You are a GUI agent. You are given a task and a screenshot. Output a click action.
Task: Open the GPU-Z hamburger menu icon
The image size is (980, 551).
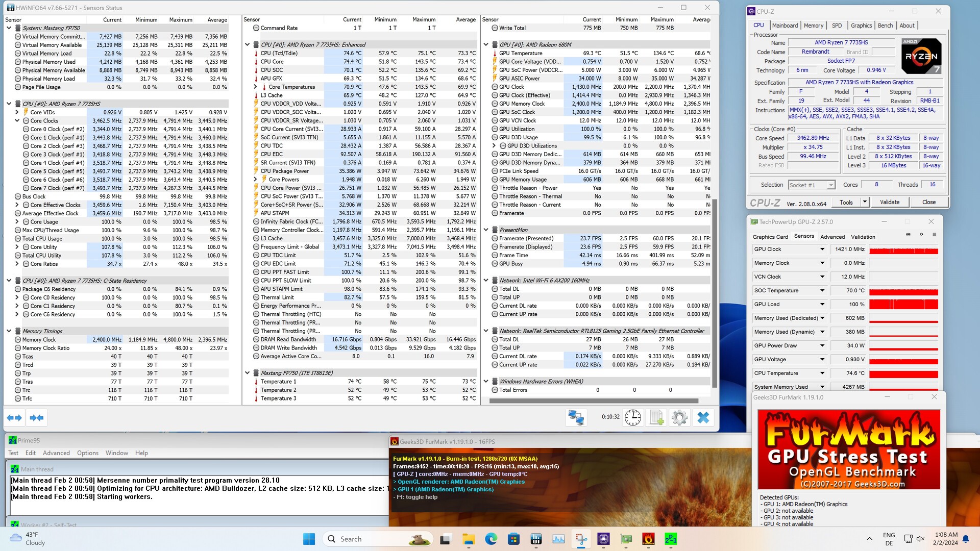pyautogui.click(x=935, y=235)
